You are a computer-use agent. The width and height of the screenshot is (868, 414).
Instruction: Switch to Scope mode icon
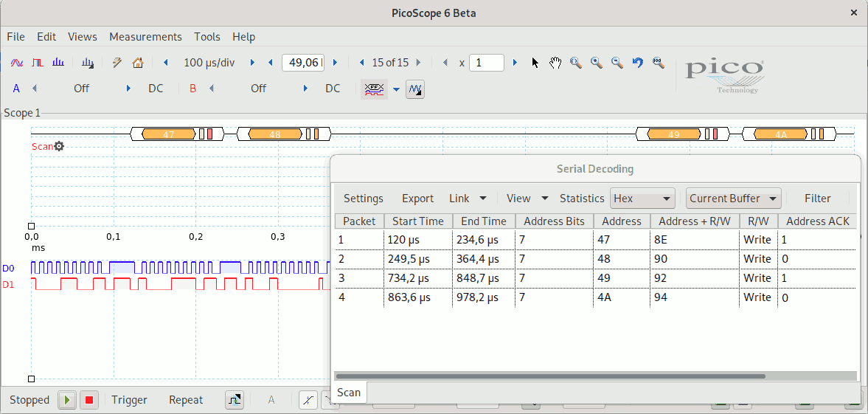17,63
